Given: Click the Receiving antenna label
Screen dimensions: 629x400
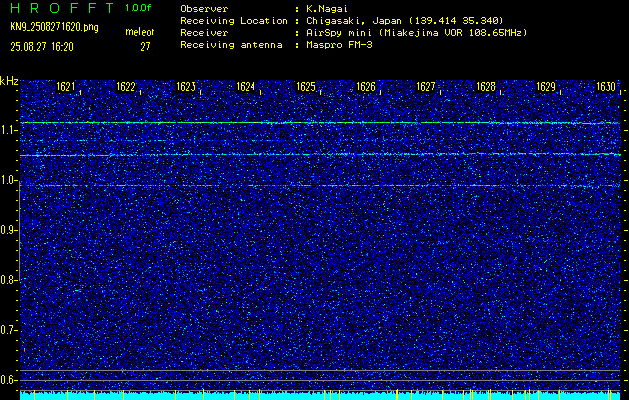Looking at the screenshot, I should click(231, 45).
